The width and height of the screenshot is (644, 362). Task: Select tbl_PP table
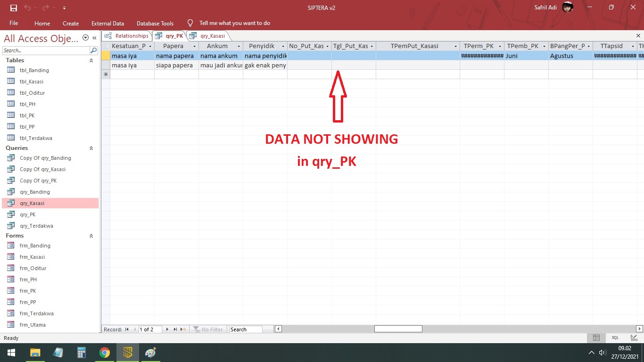[x=50, y=127]
